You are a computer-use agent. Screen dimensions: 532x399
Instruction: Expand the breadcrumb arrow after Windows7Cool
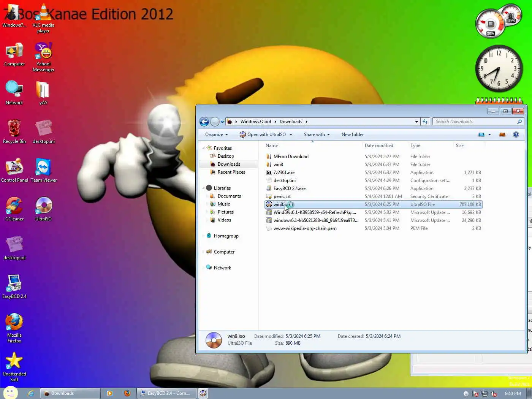click(275, 122)
